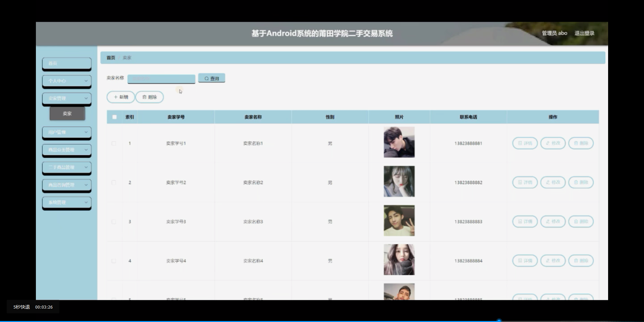
Task: Click the trash icon on the 删除 button
Action: pos(145,97)
